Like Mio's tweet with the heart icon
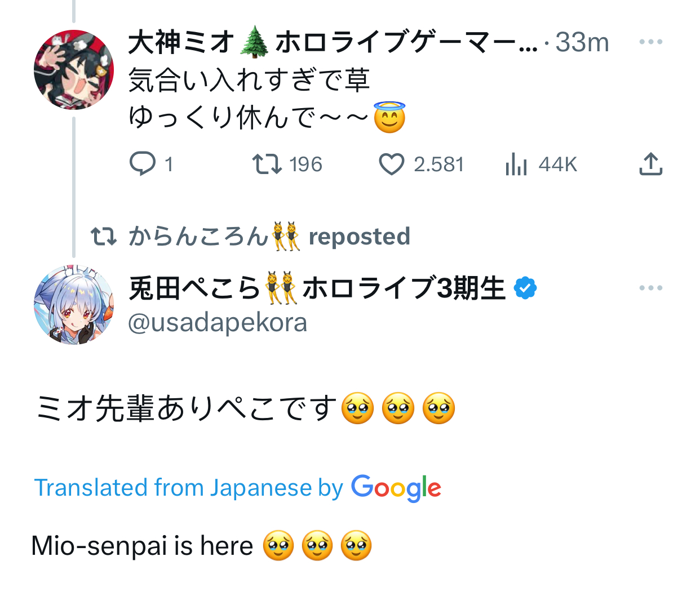 pyautogui.click(x=391, y=164)
